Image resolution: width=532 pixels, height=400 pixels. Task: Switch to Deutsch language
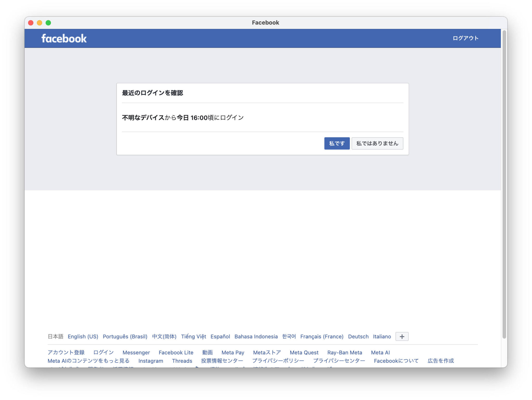coord(358,336)
